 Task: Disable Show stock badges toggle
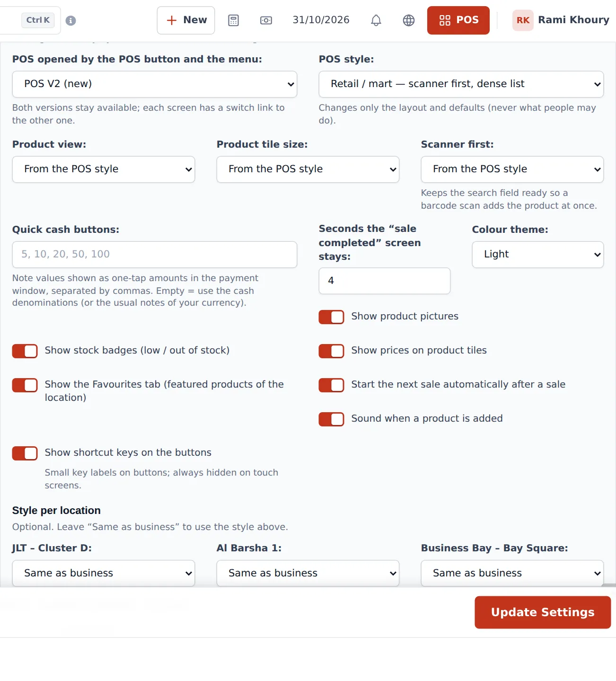click(25, 351)
